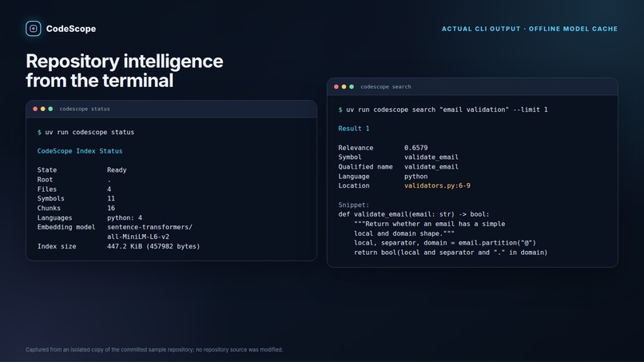Click red dot in codescope status window
Viewport: 644px width, 362px height.
pyautogui.click(x=35, y=109)
